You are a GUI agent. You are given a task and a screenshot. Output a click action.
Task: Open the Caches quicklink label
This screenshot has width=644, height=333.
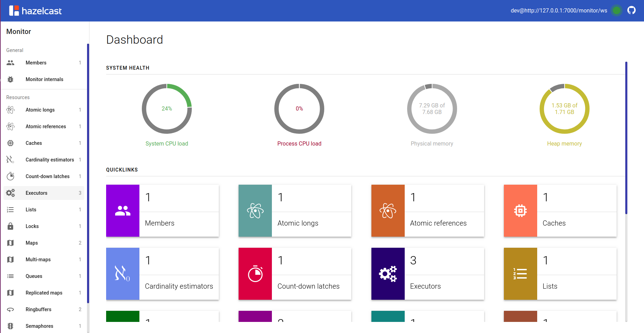(554, 223)
